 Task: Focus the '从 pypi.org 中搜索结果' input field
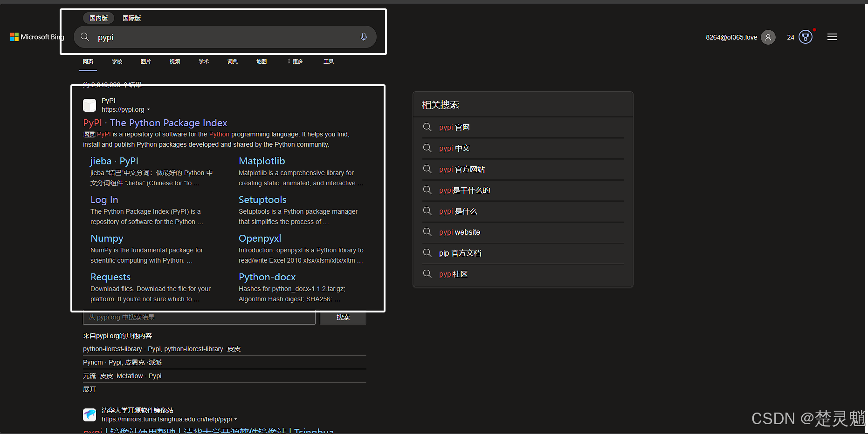(199, 317)
